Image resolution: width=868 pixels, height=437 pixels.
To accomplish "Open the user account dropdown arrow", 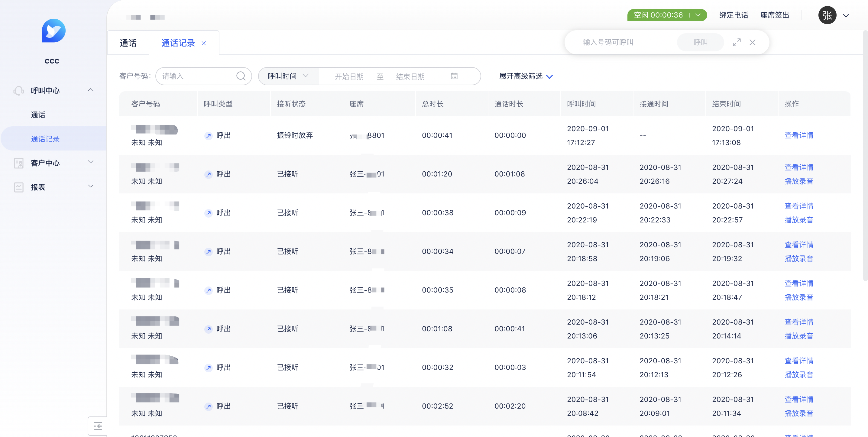I will coord(846,15).
